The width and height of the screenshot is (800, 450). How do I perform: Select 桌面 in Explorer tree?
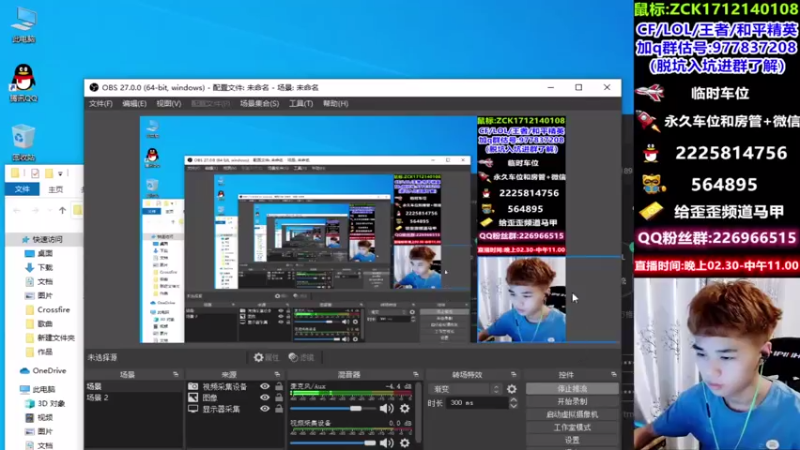click(45, 254)
